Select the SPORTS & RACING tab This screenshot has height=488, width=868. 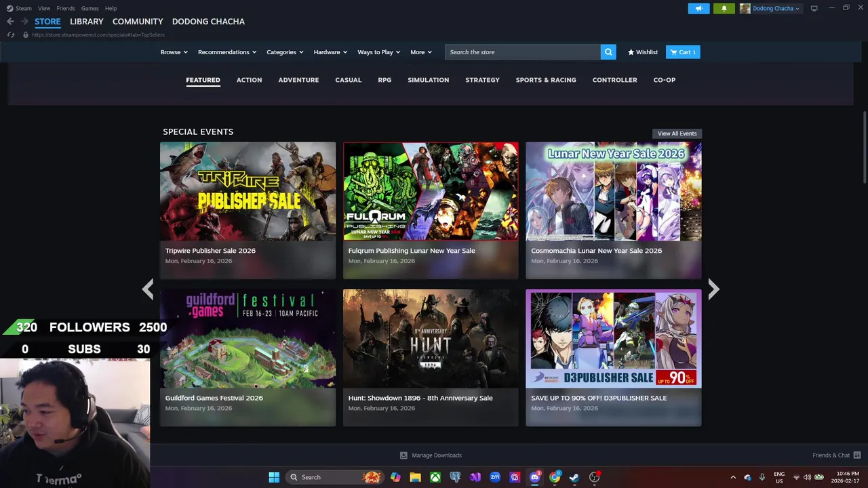tap(546, 80)
